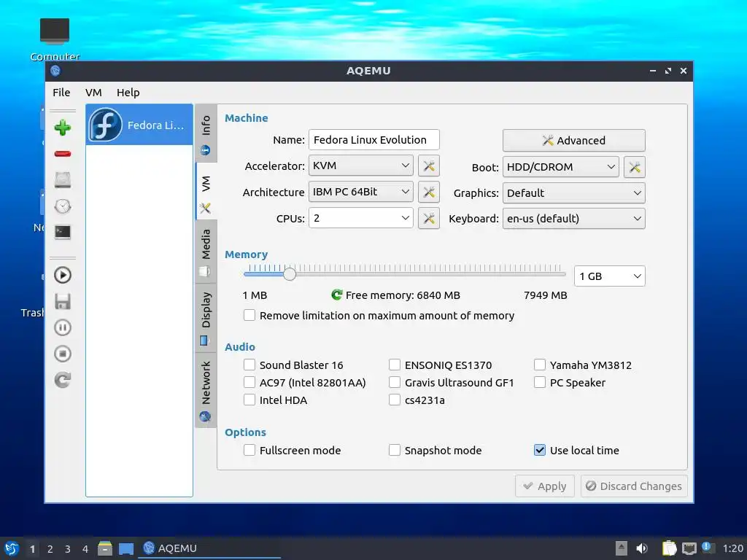Start the VM with the play icon

pyautogui.click(x=63, y=275)
